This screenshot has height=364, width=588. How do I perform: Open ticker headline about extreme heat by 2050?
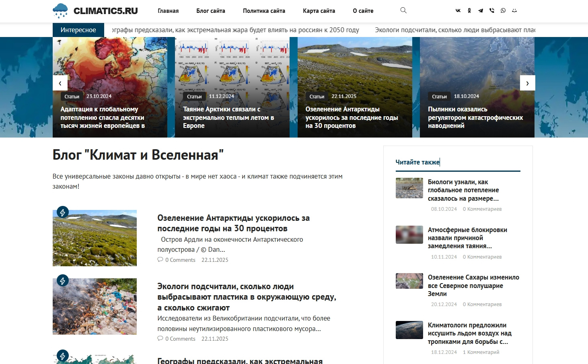235,30
